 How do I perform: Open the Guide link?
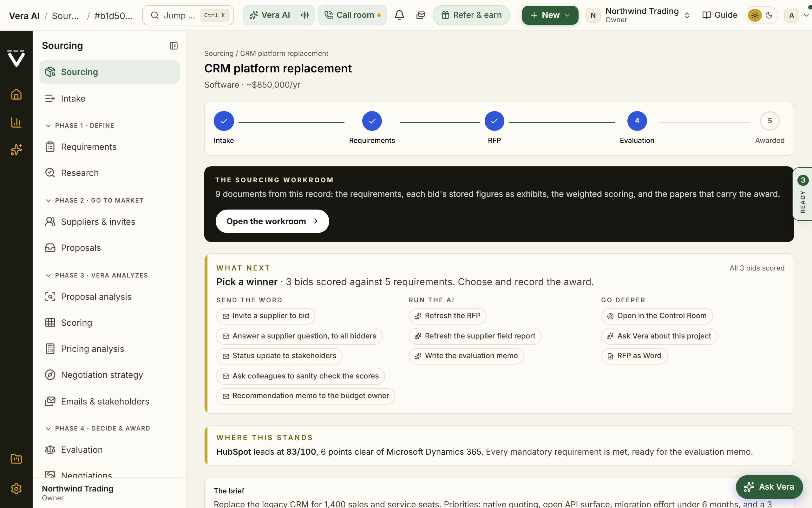point(720,15)
